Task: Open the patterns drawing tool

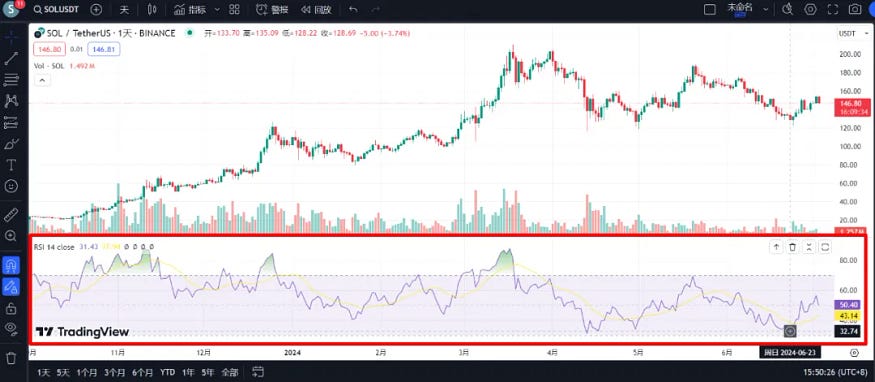Action: [x=11, y=101]
